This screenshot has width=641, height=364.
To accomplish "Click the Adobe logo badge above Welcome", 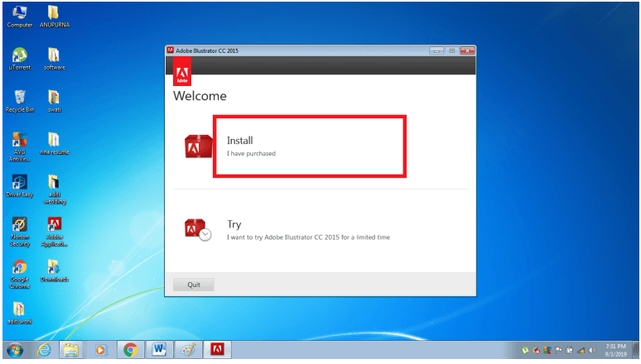I will tap(182, 71).
